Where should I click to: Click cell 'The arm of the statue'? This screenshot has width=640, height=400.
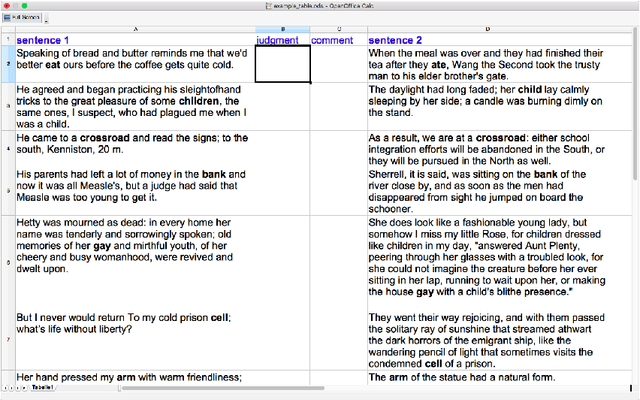[500, 377]
